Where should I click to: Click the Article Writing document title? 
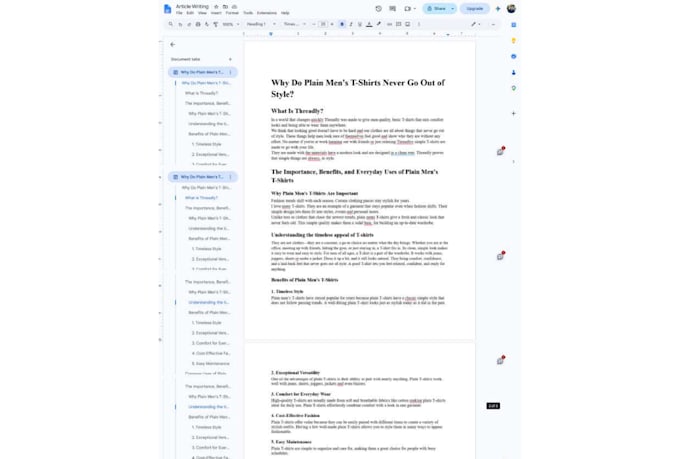click(192, 7)
